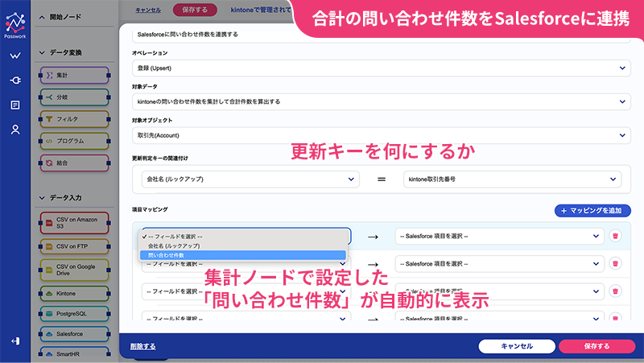The image size is (644, 363).
Task: Click the キャンセル link in top bar
Action: (148, 10)
